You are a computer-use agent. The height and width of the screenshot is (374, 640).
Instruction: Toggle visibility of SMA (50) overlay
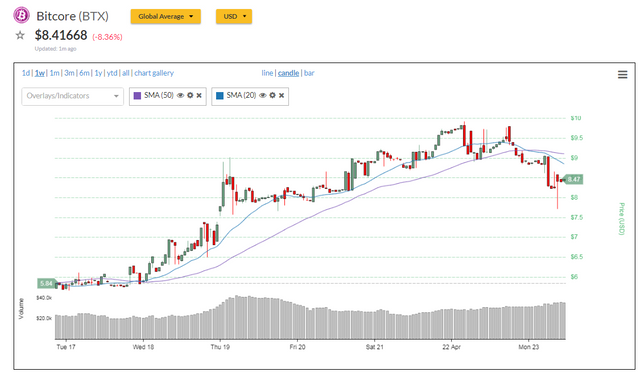pos(180,96)
